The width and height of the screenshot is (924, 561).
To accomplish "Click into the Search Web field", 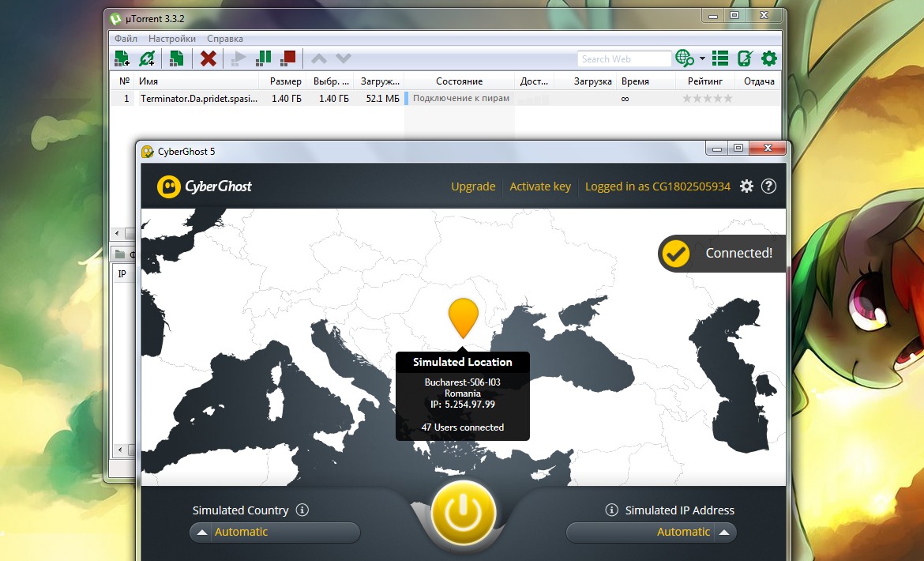I will tap(625, 59).
